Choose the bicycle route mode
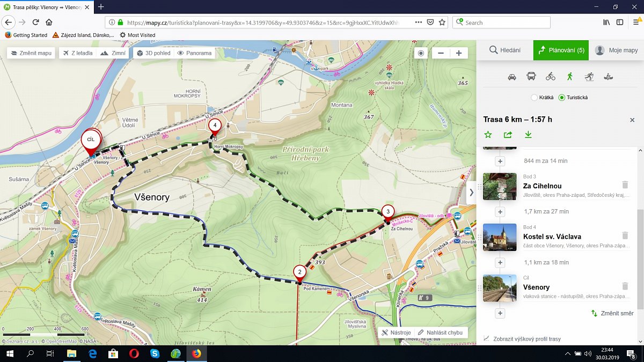 (x=551, y=77)
